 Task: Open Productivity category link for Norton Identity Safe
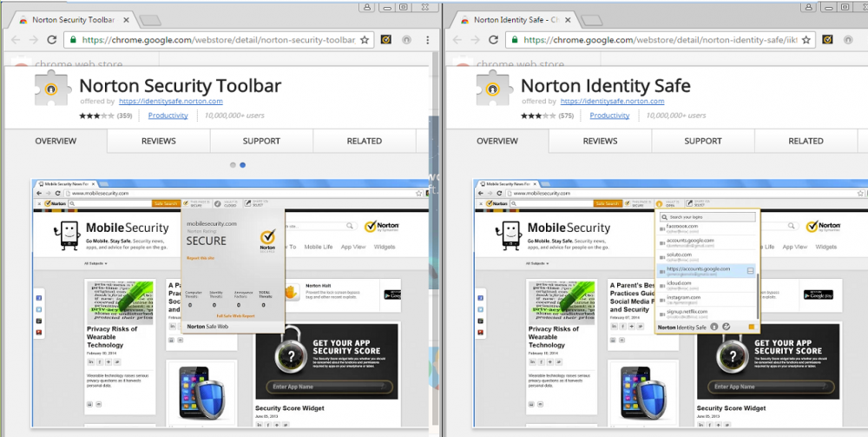610,116
